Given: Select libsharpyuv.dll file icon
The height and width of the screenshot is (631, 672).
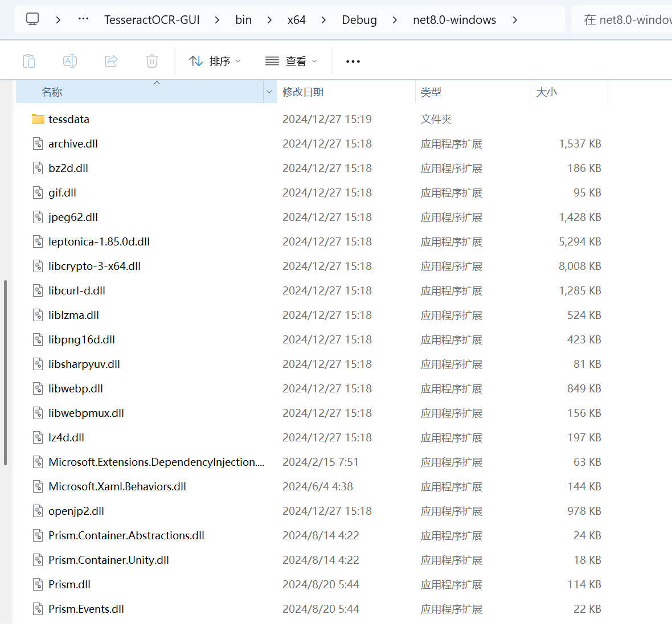Looking at the screenshot, I should 38,364.
